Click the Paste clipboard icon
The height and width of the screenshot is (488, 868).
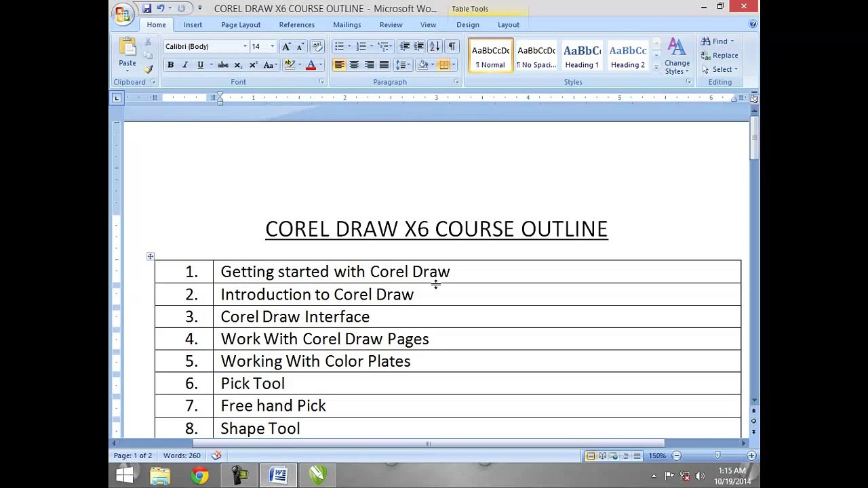point(127,47)
